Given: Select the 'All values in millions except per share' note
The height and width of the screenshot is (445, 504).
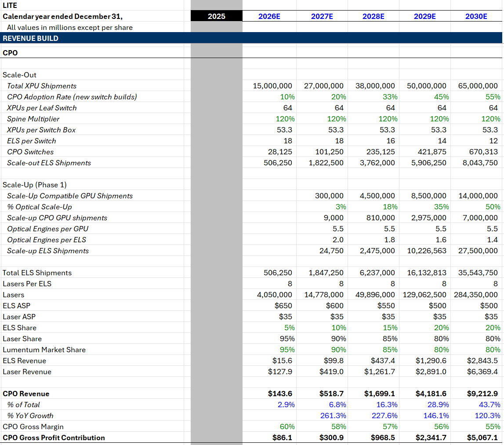Looking at the screenshot, I should point(70,27).
